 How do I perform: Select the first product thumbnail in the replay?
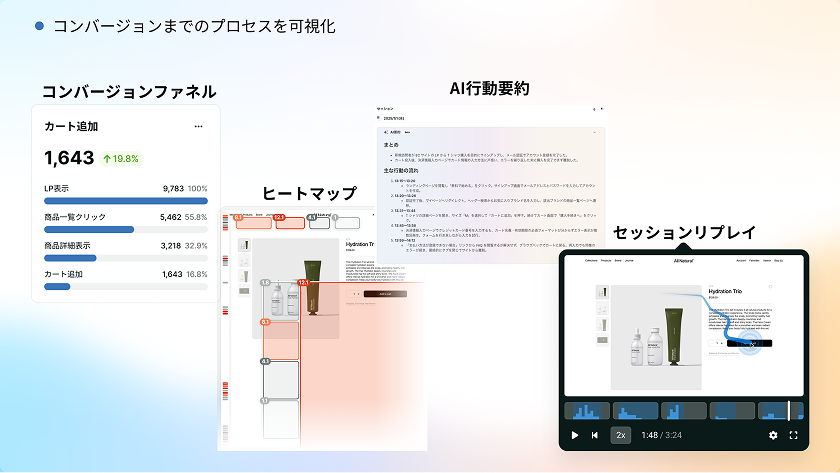(x=601, y=293)
